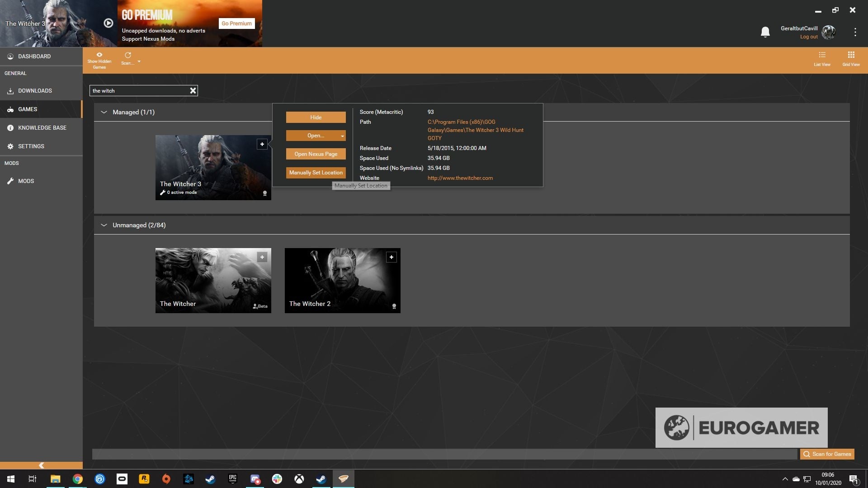Collapse sidebar with bottom arrow
Viewport: 868px width, 488px height.
coord(41,465)
